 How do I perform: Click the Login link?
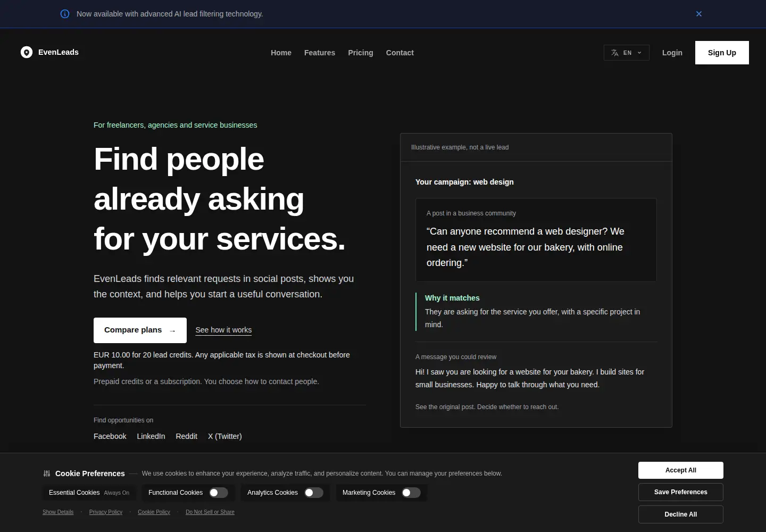(x=672, y=53)
